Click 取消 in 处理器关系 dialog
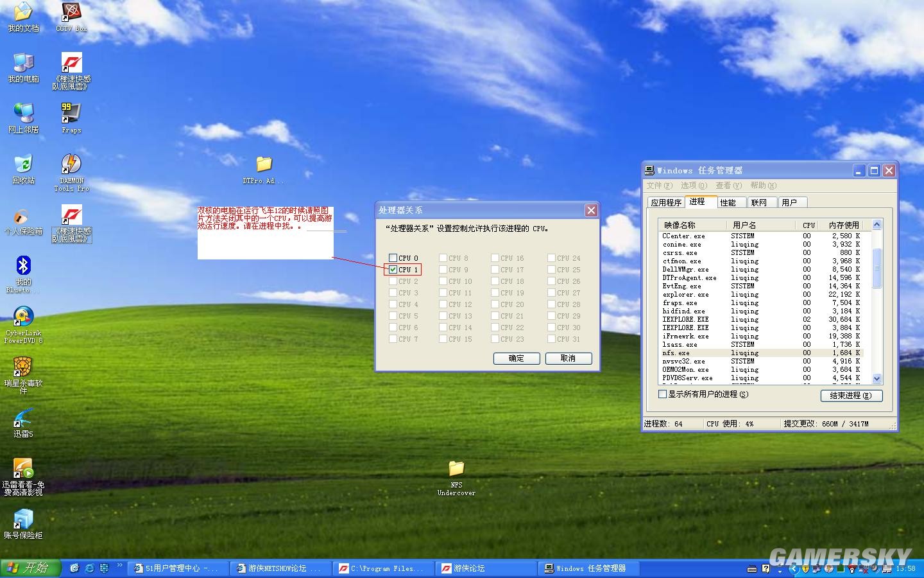The image size is (924, 578). (x=569, y=358)
